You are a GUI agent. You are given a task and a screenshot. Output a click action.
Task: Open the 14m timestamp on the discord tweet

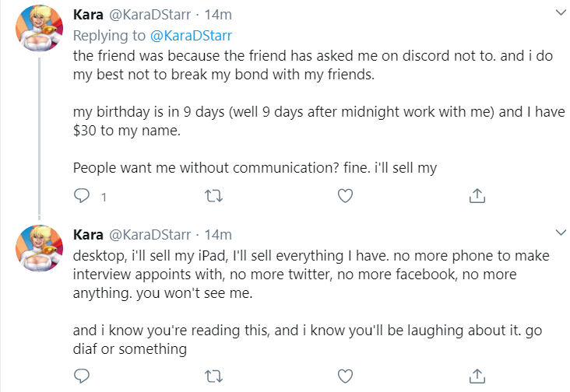pyautogui.click(x=218, y=15)
